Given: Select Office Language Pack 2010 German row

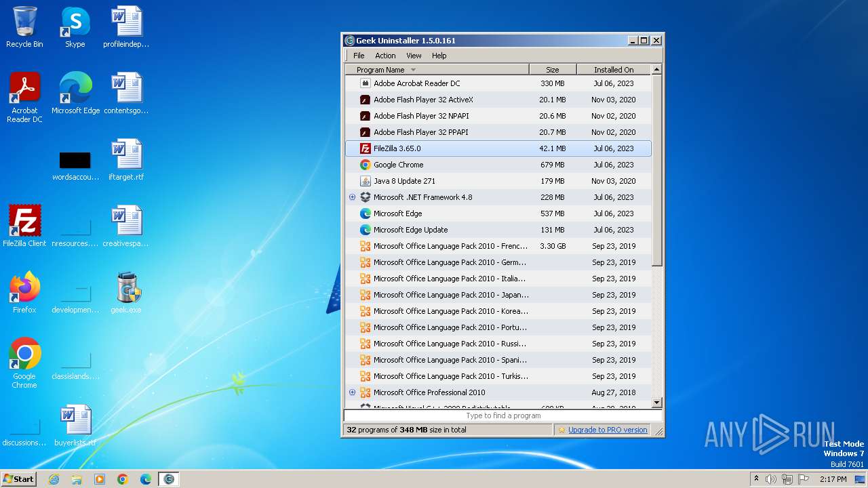Looking at the screenshot, I should click(498, 262).
